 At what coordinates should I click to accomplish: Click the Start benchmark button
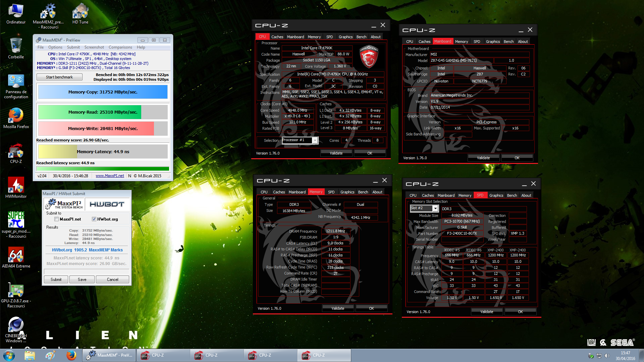(59, 77)
